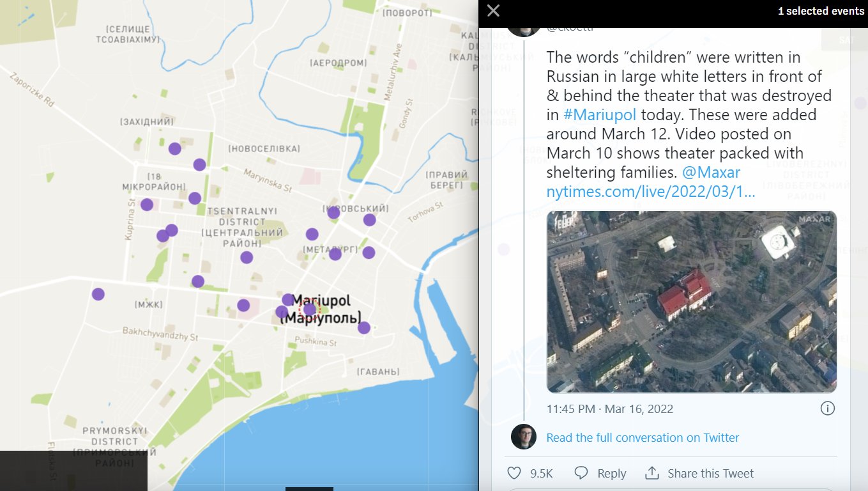
Task: Select event marker on Кіровський label
Action: 333,212
